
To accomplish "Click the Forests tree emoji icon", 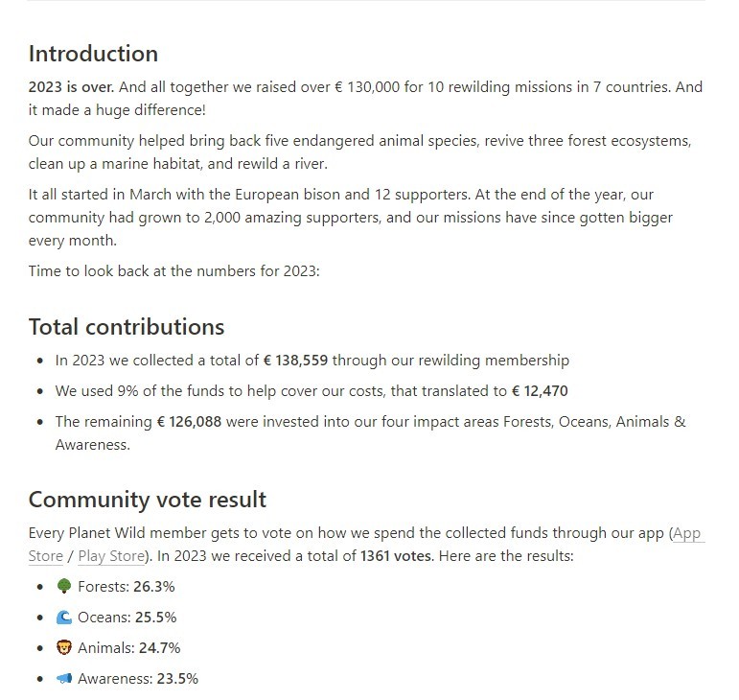I will (63, 587).
